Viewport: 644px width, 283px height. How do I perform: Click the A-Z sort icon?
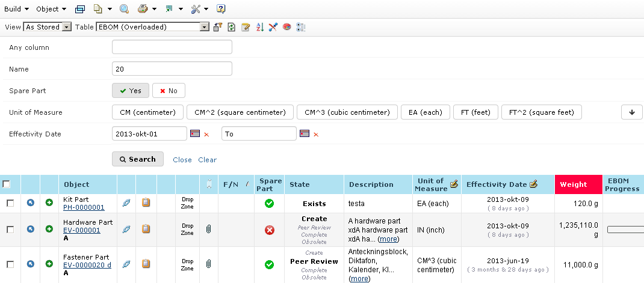pos(260,27)
